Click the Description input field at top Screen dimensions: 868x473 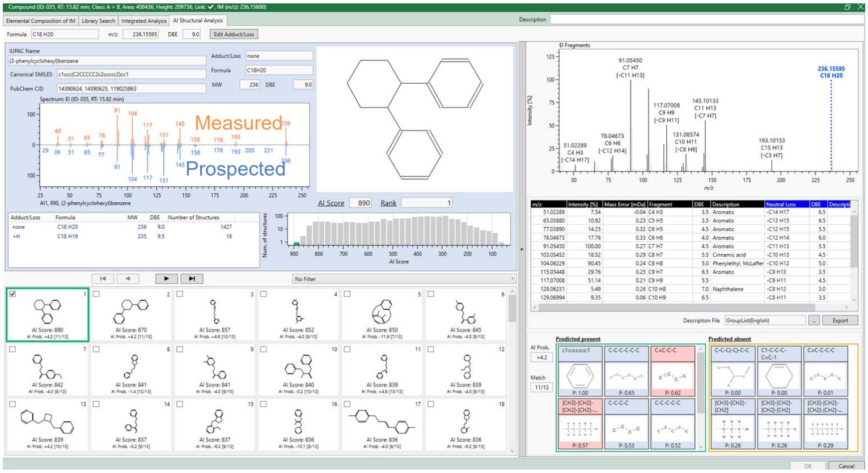(x=706, y=20)
